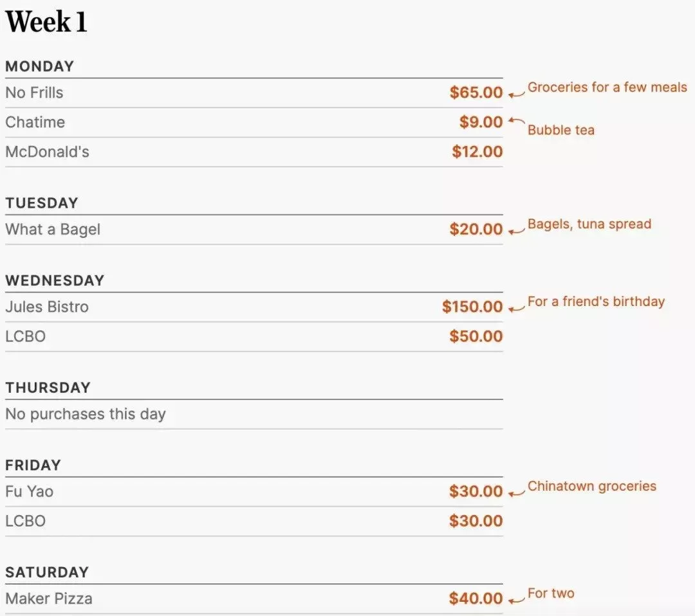Click the MONDAY section header
The image size is (695, 616).
[x=39, y=66]
